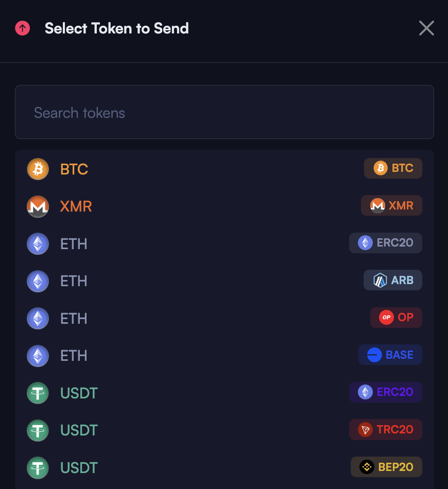Select ETH on the Base network
The height and width of the screenshot is (489, 448).
[x=74, y=355]
